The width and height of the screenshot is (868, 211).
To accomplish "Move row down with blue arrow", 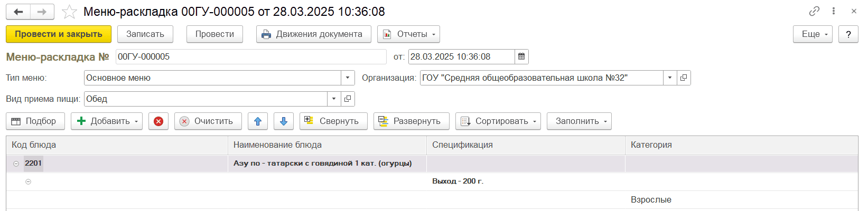I will click(x=283, y=121).
